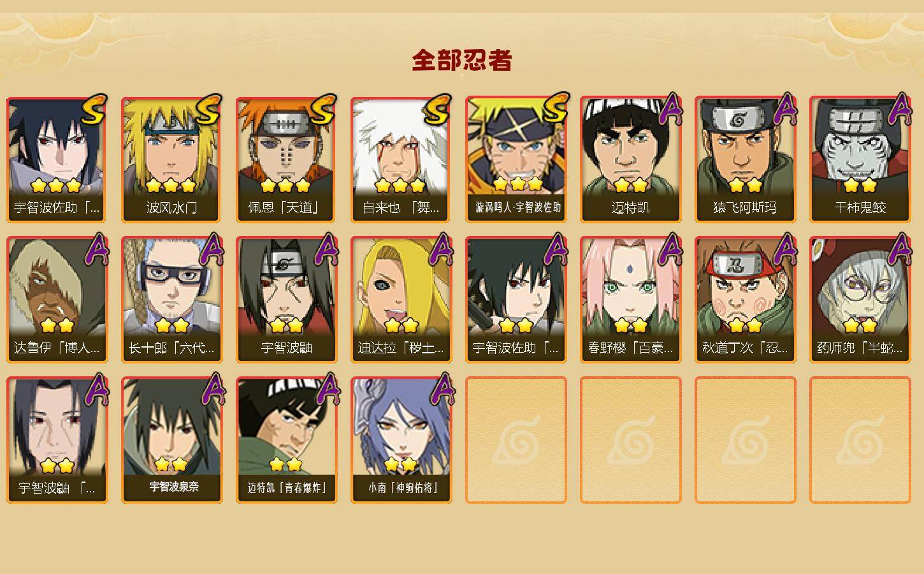Choose the 迈特凯「青春爆炸」 card
Screen dimensions: 924x574
(x=286, y=440)
